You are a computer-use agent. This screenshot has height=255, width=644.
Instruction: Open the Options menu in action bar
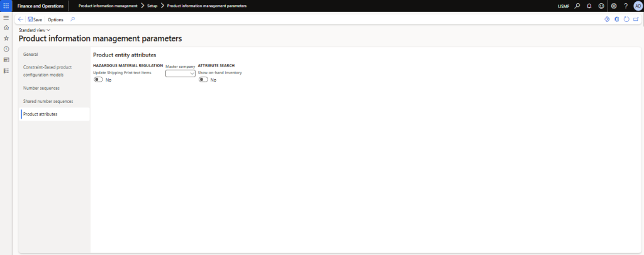coord(55,19)
